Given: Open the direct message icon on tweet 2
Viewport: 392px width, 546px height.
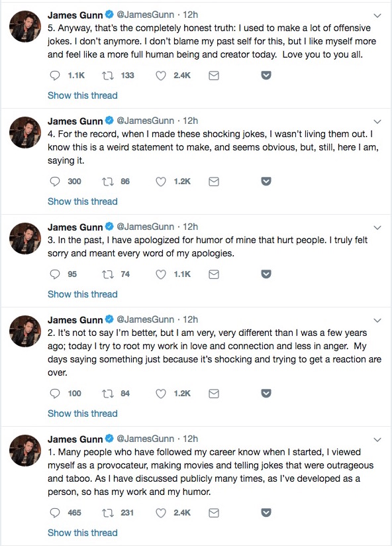Looking at the screenshot, I should [213, 394].
